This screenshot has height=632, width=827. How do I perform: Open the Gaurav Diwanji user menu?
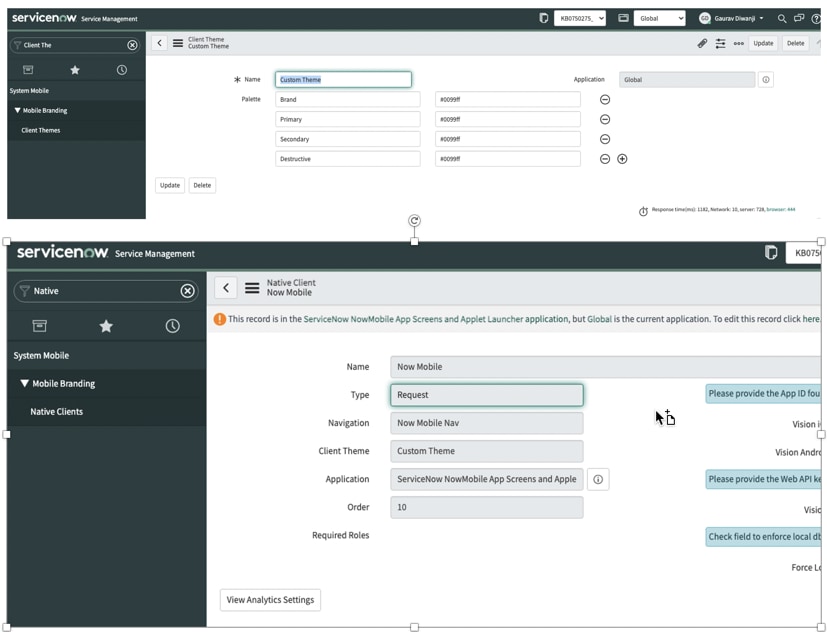coord(732,18)
